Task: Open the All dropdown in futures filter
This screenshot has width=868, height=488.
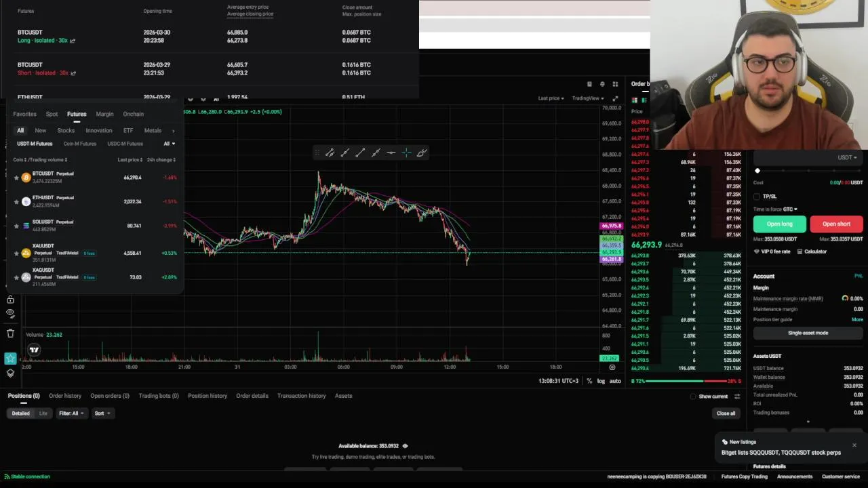Action: pyautogui.click(x=169, y=144)
